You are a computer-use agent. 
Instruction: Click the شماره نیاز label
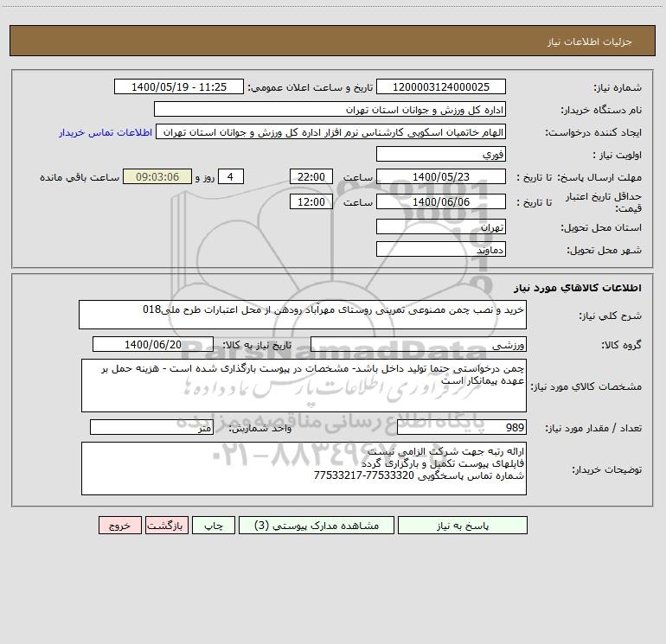pos(618,87)
